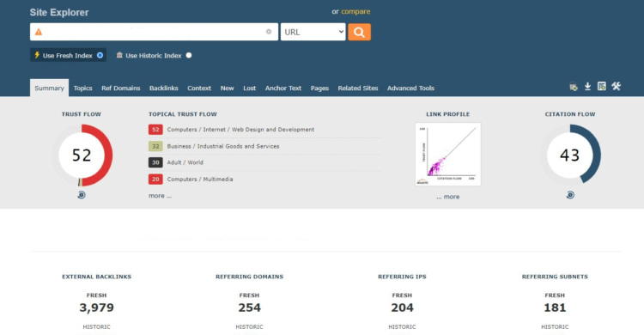
Task: Click the create report icon
Action: click(602, 86)
